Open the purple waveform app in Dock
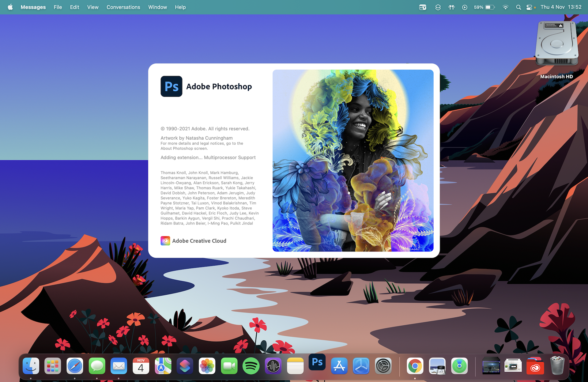The width and height of the screenshot is (588, 382). point(273,366)
